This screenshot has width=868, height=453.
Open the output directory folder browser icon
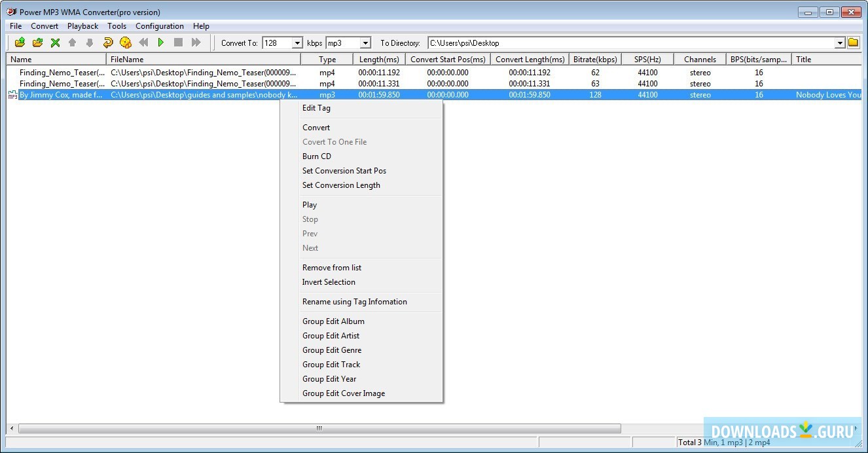click(x=854, y=42)
